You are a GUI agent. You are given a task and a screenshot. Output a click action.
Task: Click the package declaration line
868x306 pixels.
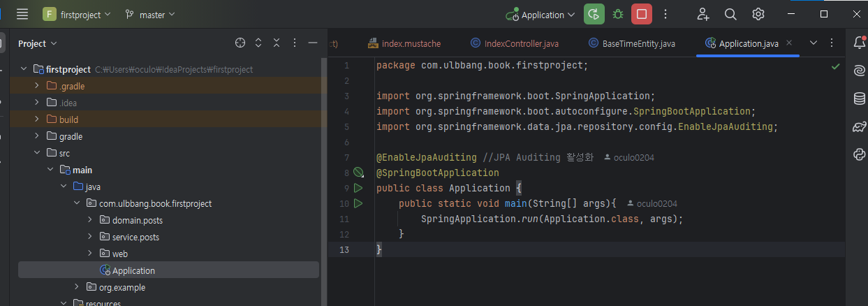483,66
